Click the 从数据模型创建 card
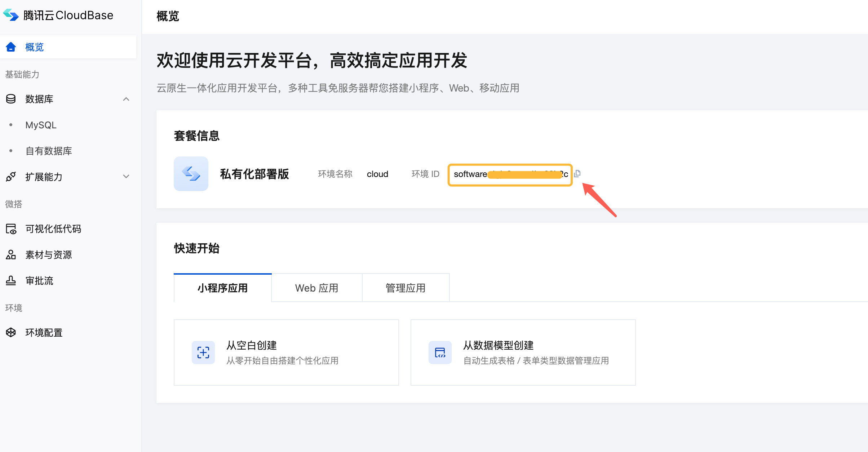Image resolution: width=868 pixels, height=452 pixels. [523, 352]
